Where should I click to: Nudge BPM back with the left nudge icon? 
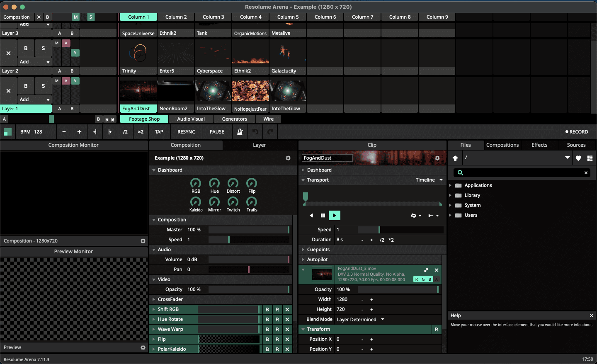95,132
